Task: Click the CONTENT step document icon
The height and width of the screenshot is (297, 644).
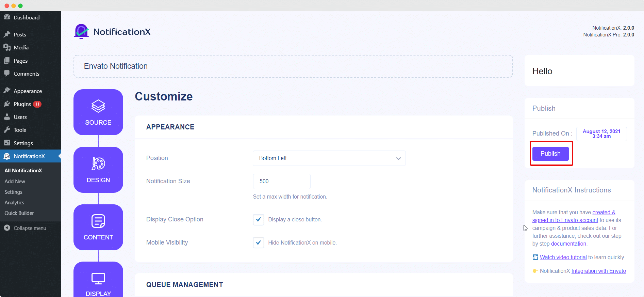Action: coord(98,221)
